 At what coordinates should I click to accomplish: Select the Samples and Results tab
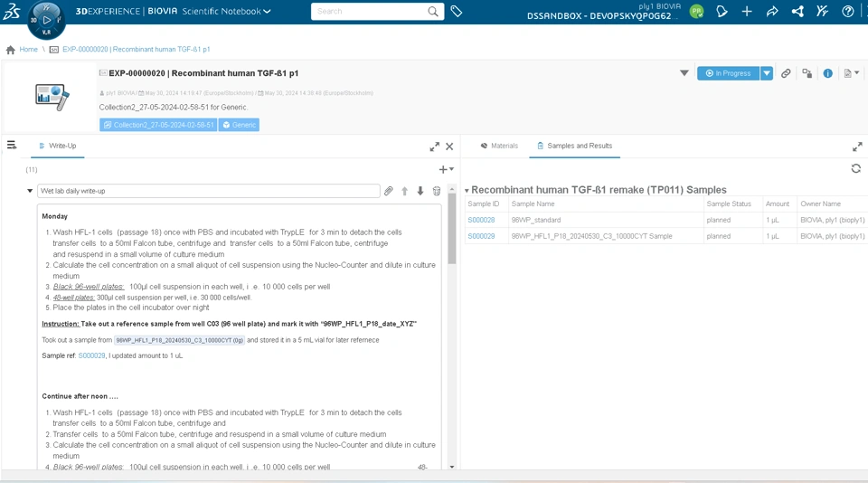pyautogui.click(x=575, y=146)
